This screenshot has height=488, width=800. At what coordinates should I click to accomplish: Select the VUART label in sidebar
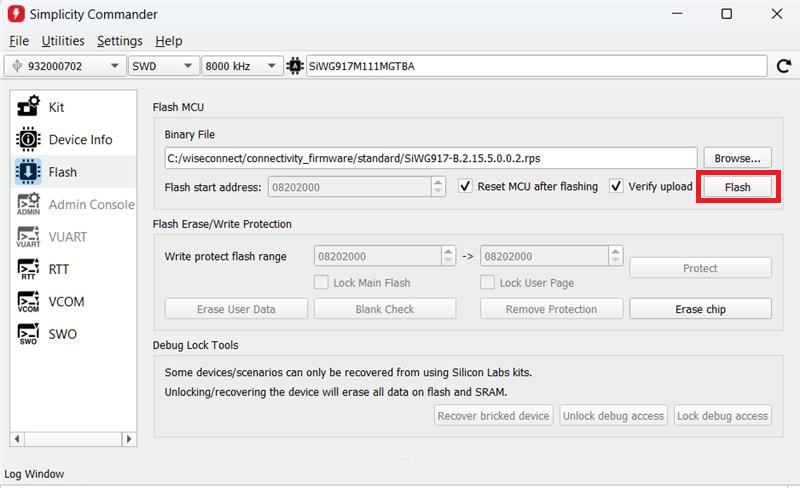click(68, 237)
